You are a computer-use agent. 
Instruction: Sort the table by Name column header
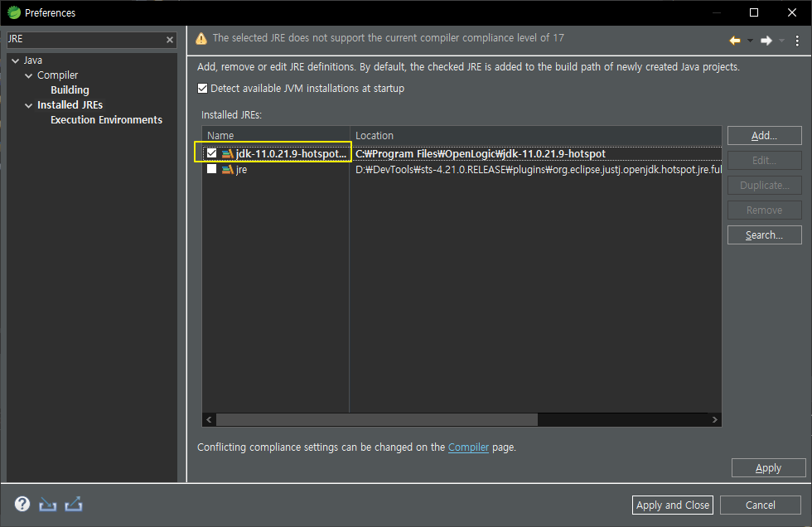tap(276, 136)
